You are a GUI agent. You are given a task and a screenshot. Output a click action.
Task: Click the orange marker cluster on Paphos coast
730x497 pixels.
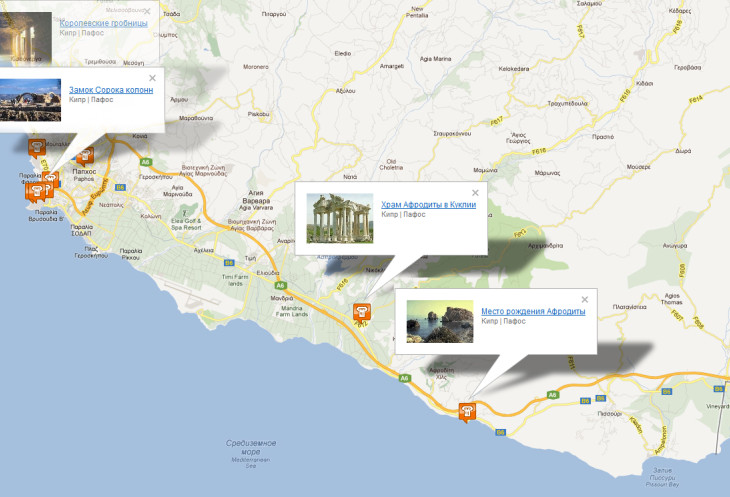click(x=38, y=190)
